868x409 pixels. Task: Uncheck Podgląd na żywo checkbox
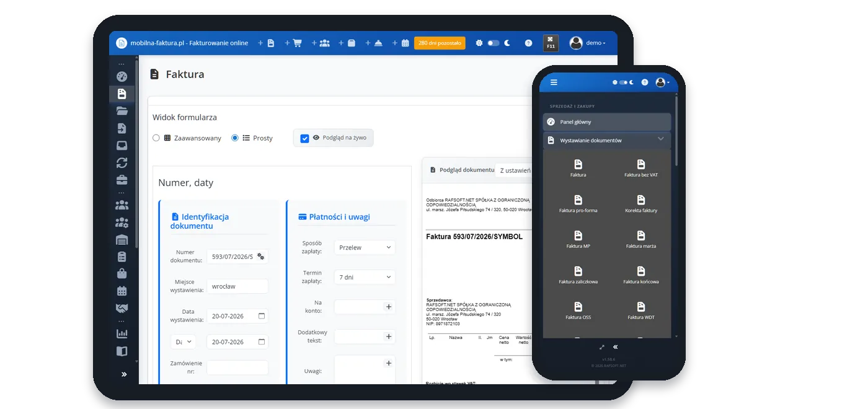[304, 138]
